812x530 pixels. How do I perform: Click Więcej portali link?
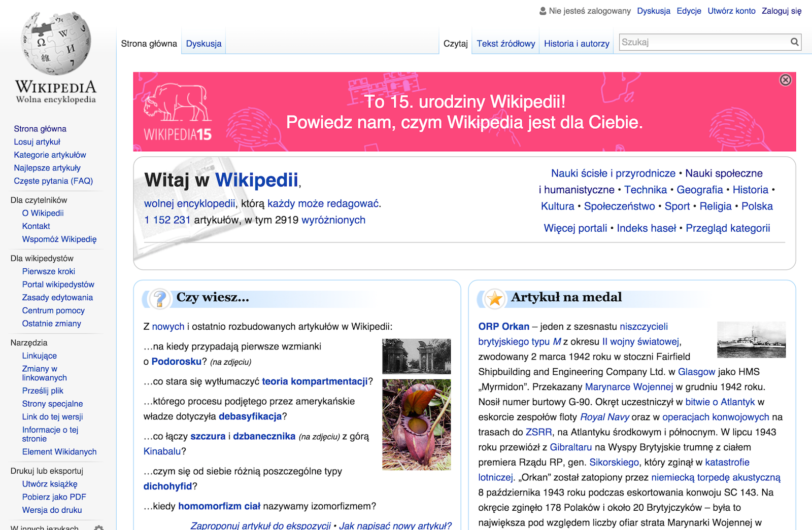coord(576,228)
